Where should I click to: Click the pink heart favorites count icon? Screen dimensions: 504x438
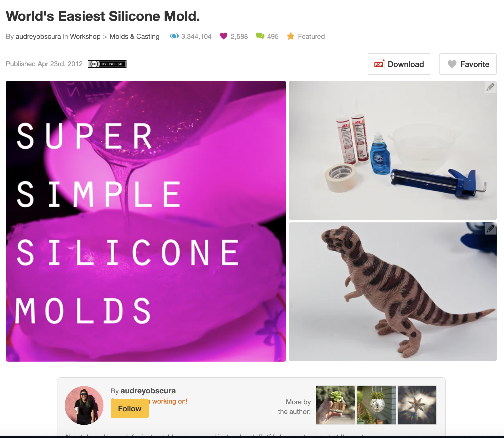pyautogui.click(x=223, y=36)
